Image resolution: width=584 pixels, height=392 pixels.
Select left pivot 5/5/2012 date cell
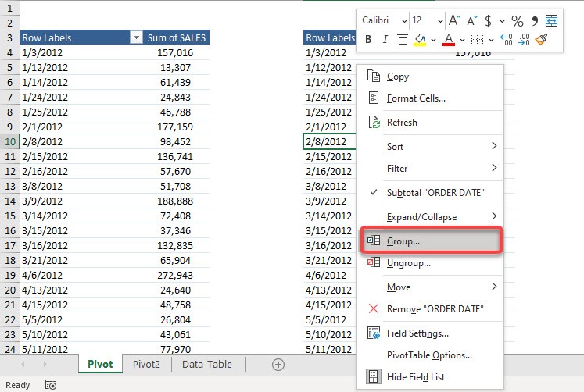(x=81, y=319)
